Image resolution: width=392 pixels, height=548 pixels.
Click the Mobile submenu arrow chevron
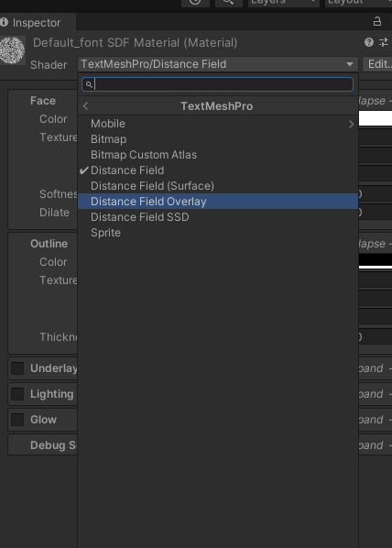point(351,124)
